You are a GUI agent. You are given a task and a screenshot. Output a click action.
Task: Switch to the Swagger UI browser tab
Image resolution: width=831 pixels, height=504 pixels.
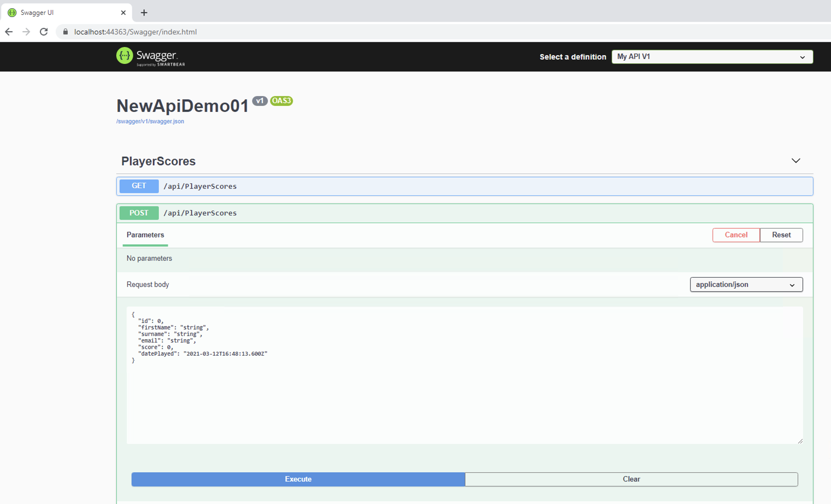61,13
